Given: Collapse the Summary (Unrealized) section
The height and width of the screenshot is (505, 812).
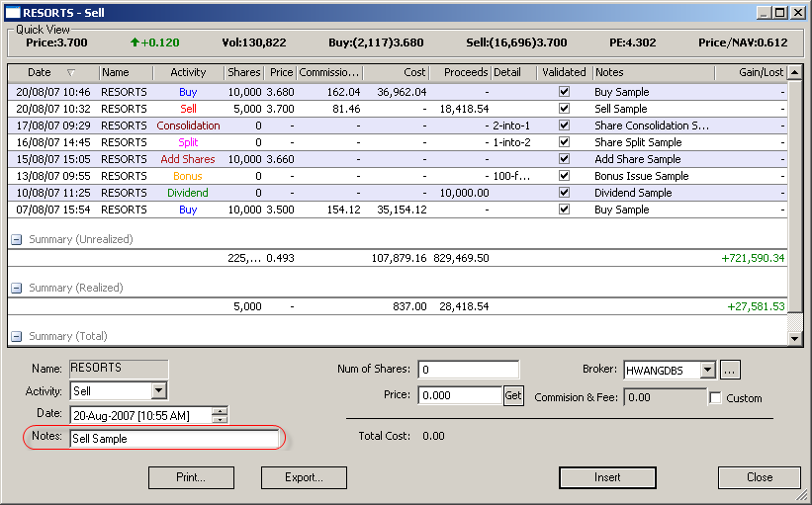Looking at the screenshot, I should (x=17, y=239).
